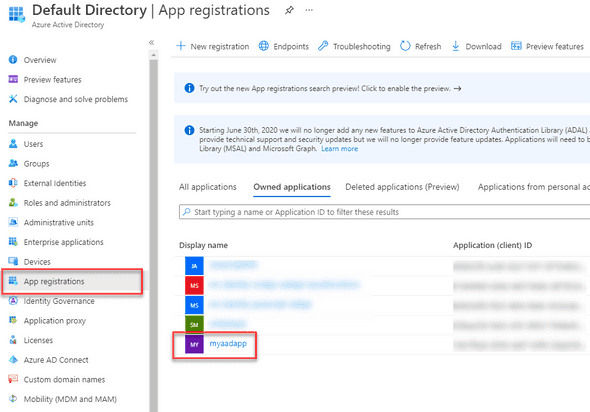The width and height of the screenshot is (590, 412).
Task: Open Users under Manage
Action: pos(33,144)
